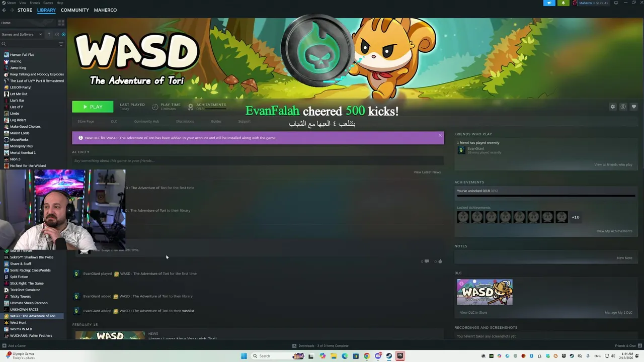
Task: Open the Store Page link
Action: click(86, 122)
